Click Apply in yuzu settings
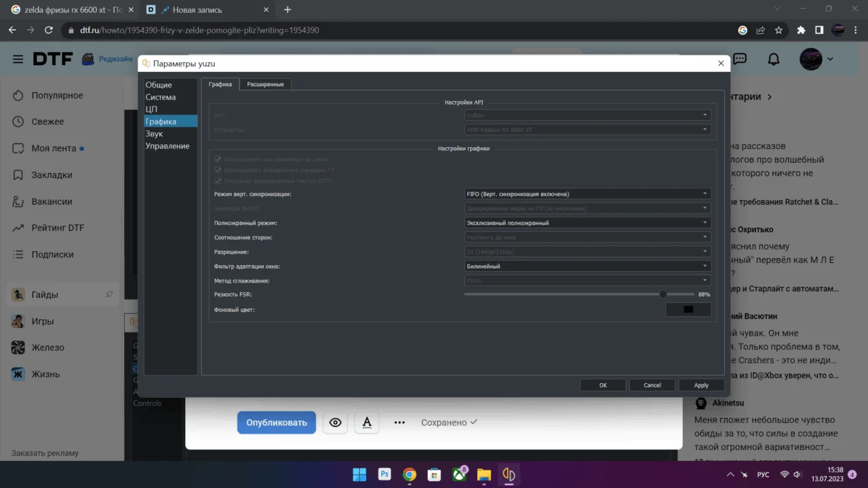 [x=701, y=385]
